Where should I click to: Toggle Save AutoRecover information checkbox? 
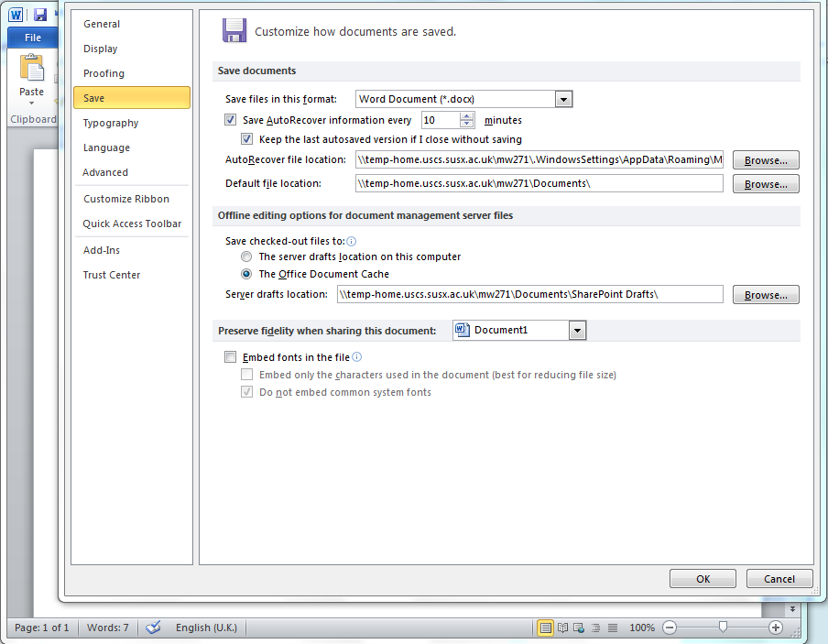click(230, 120)
